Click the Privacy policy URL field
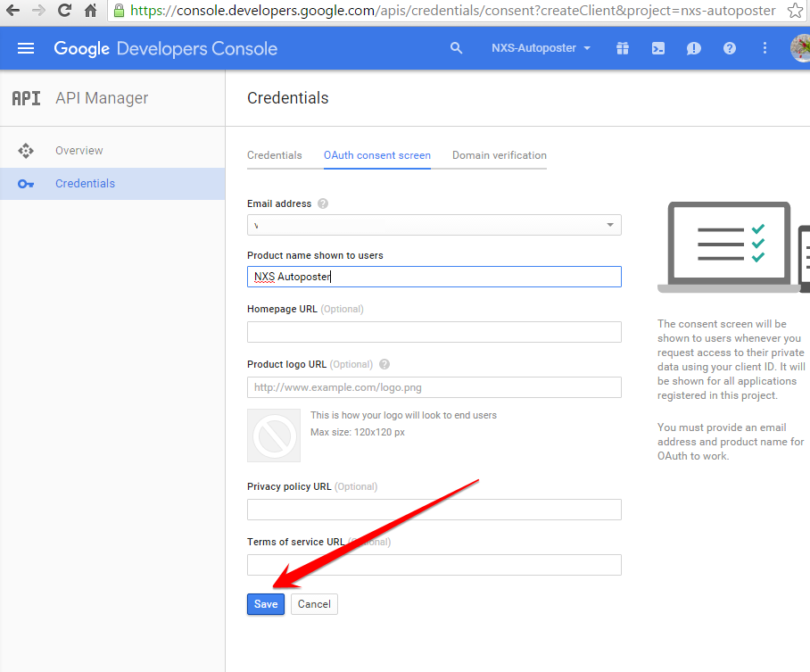 coord(434,510)
